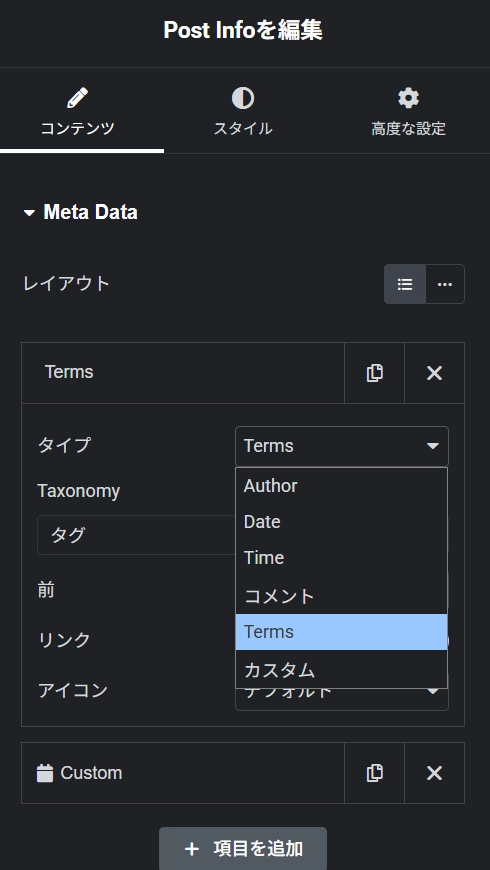Set layout to the inline dots option

445,284
